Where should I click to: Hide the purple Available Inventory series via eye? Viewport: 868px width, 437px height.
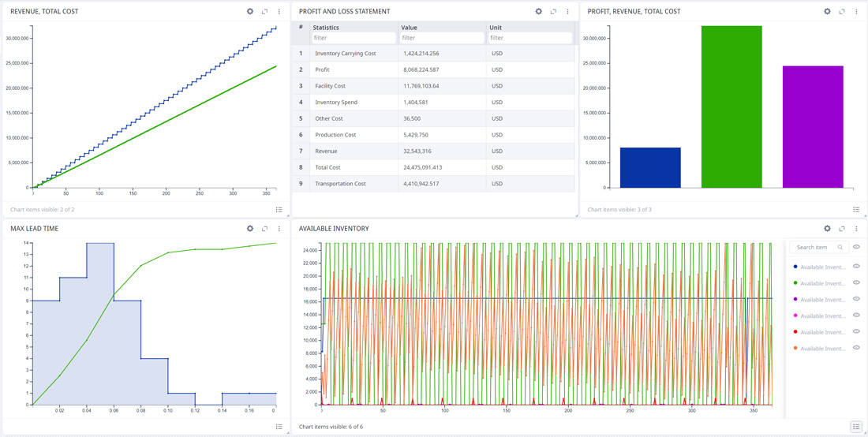857,299
